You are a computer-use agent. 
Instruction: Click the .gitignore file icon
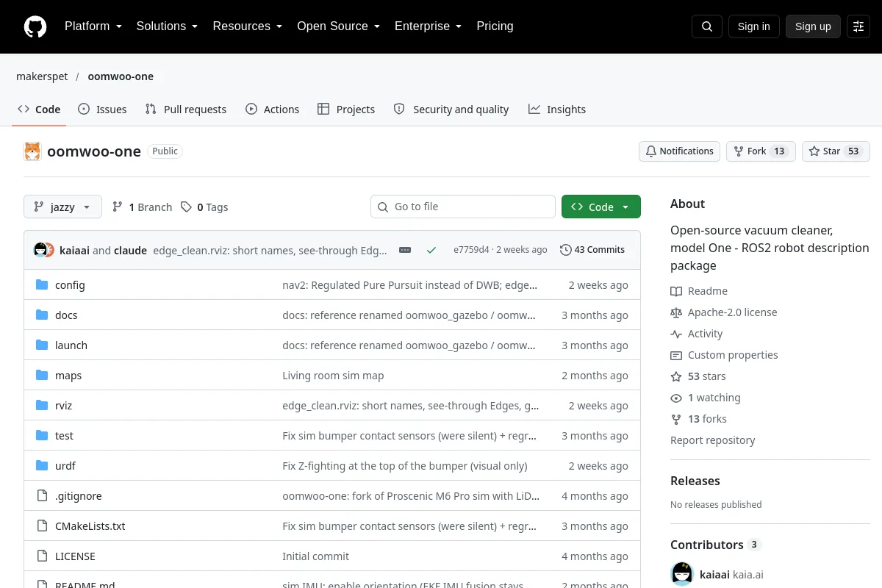click(42, 495)
